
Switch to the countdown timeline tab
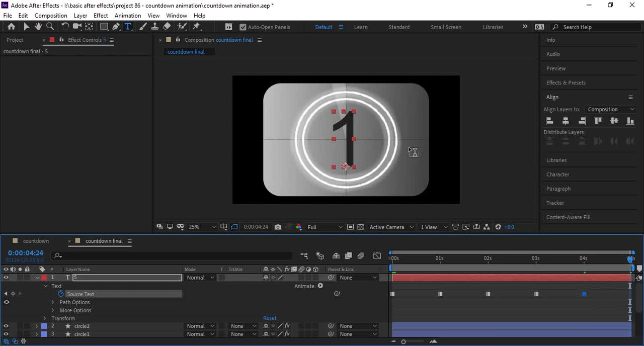[x=36, y=241]
